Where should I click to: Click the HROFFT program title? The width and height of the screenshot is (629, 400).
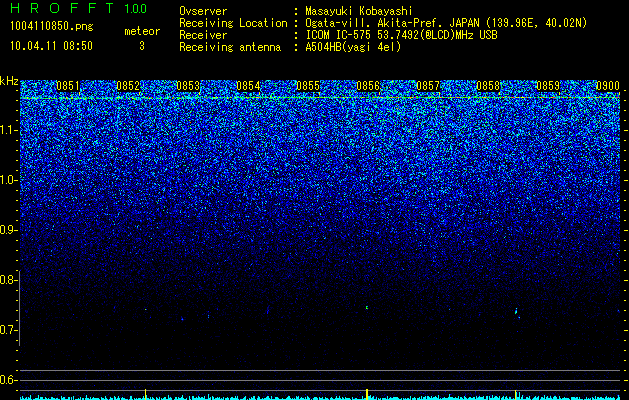click(62, 8)
